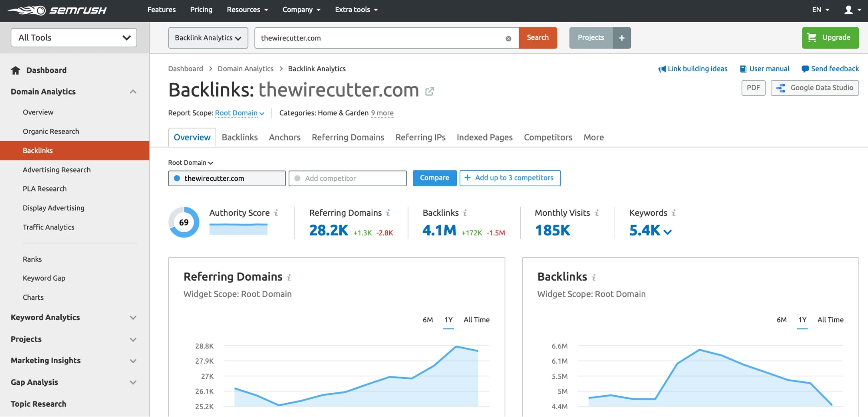868x417 pixels.
Task: Switch to the Backlinks tab
Action: click(240, 138)
